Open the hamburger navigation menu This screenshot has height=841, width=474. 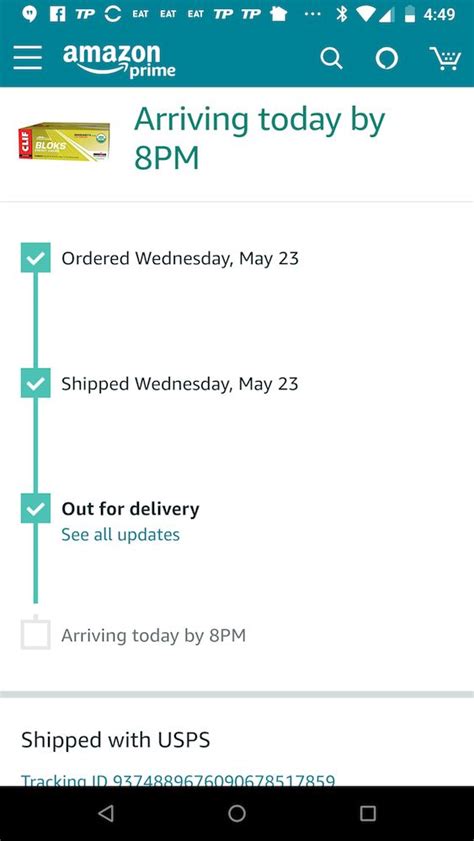click(x=28, y=57)
